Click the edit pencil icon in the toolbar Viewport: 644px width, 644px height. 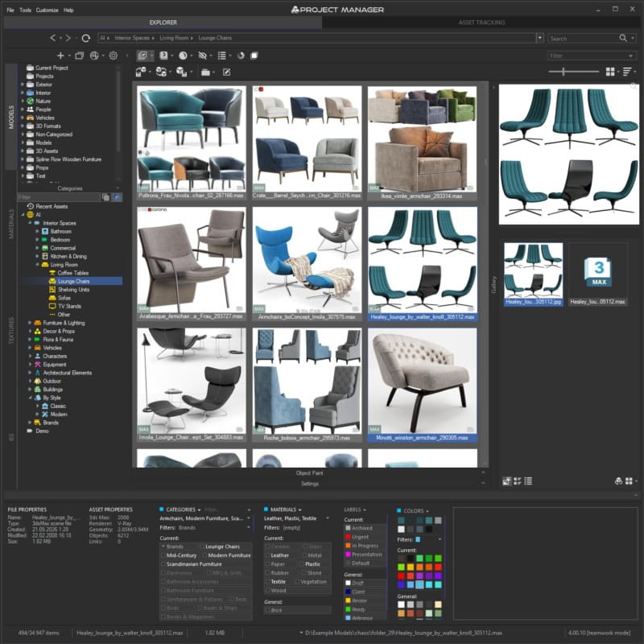227,72
